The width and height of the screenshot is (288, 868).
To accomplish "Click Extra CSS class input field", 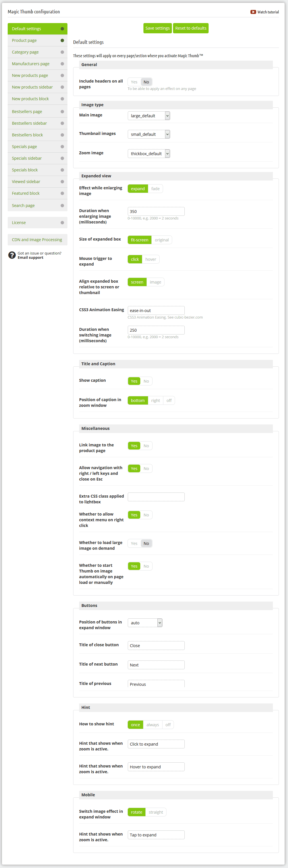I will point(156,497).
